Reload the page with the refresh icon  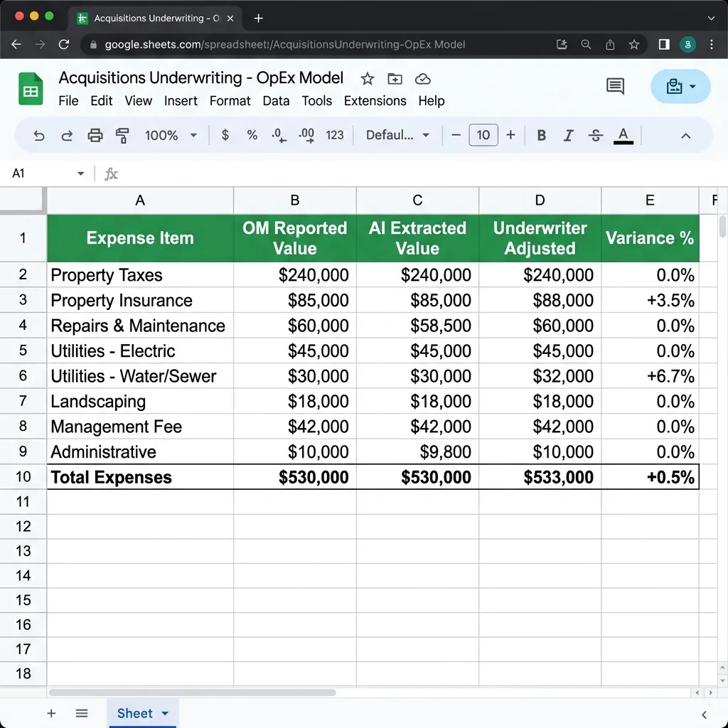[x=64, y=45]
